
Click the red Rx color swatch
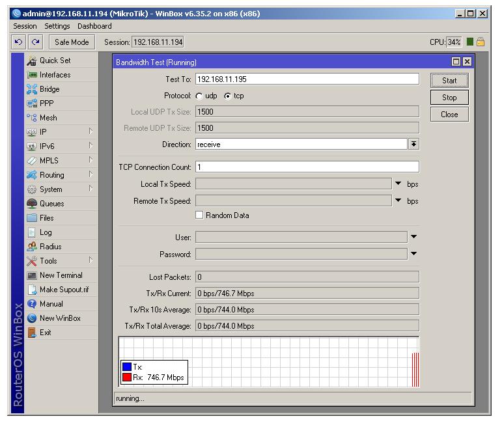[x=127, y=377]
